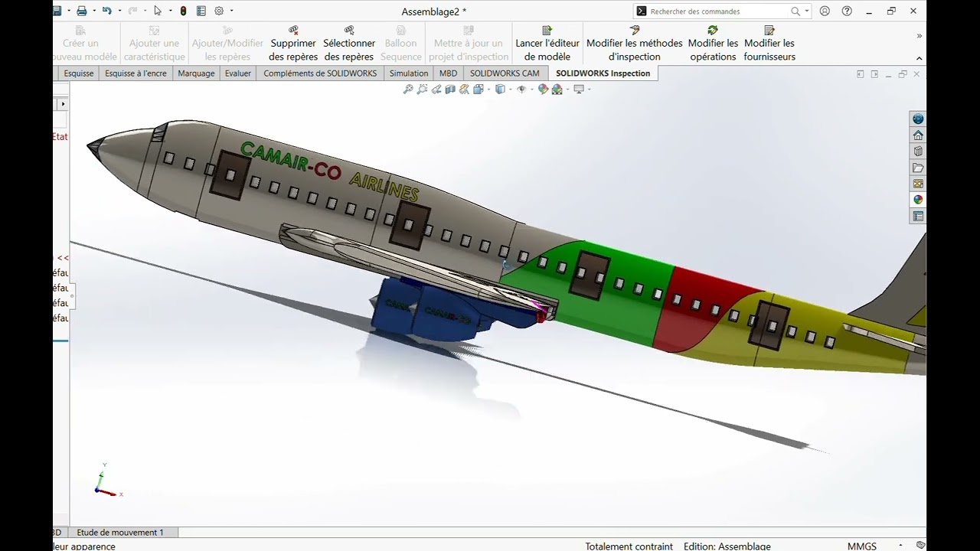Image resolution: width=980 pixels, height=551 pixels.
Task: Switch to the SOLIDWORKS CAM tab
Action: (505, 73)
